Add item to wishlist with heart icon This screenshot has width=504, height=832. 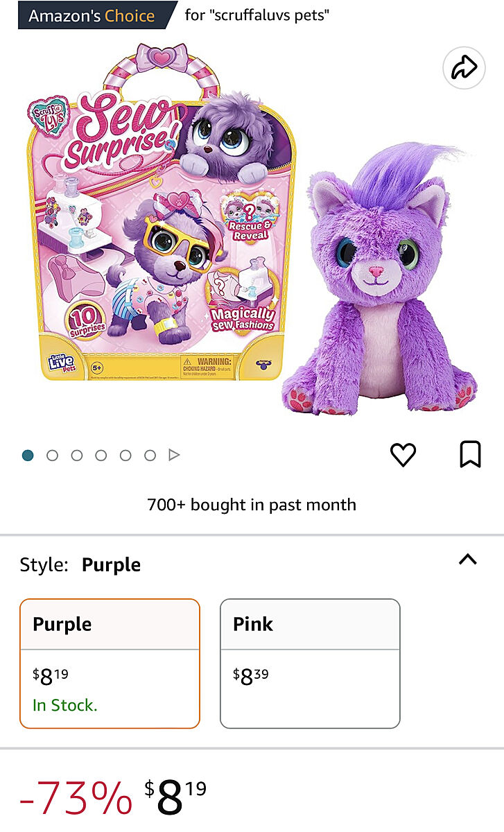403,455
